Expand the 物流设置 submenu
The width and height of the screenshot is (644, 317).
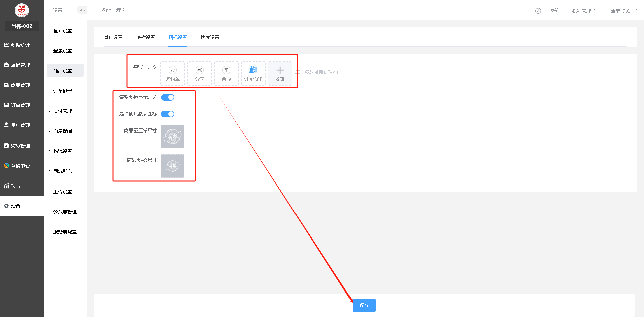(62, 151)
